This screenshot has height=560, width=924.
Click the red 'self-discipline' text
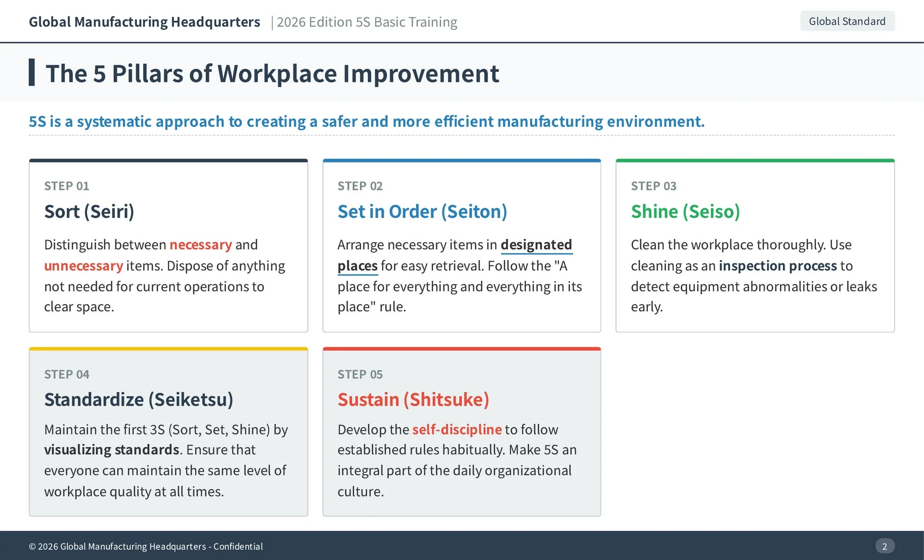coord(456,429)
